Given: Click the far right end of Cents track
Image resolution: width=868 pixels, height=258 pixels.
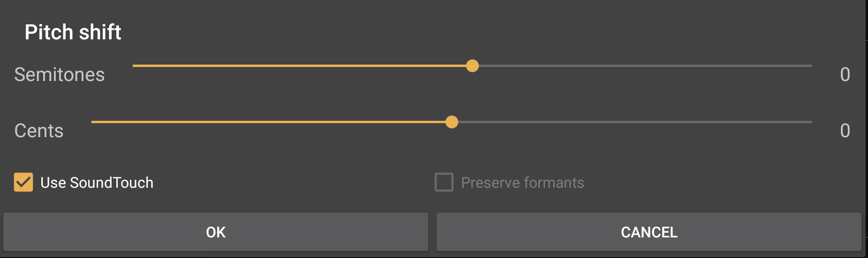Looking at the screenshot, I should click(810, 122).
